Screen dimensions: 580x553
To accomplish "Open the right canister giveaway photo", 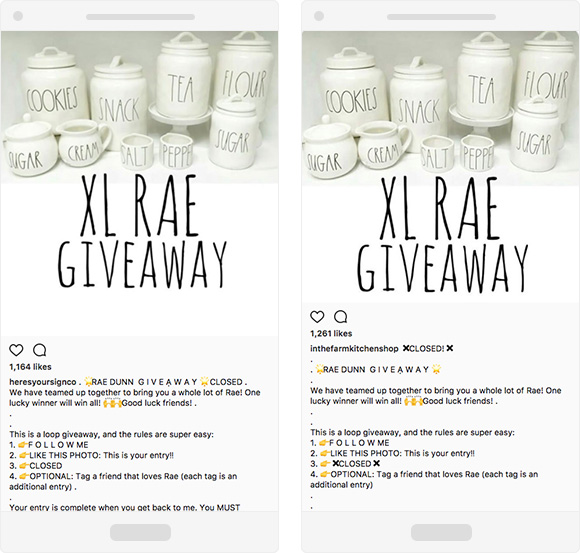I will 441,108.
